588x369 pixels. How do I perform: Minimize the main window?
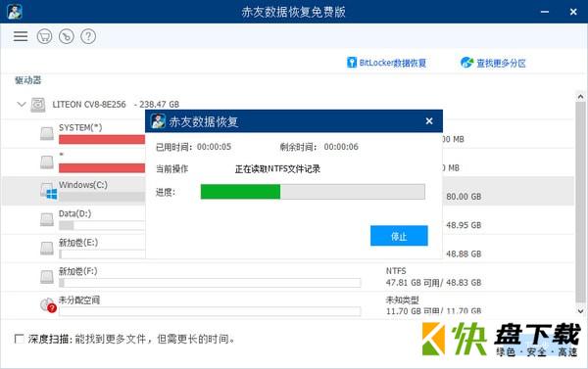pos(545,12)
